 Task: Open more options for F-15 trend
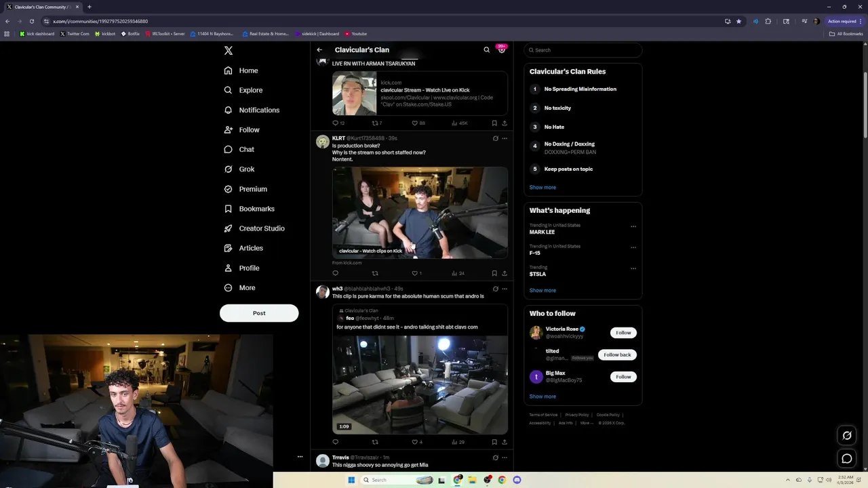pyautogui.click(x=633, y=247)
